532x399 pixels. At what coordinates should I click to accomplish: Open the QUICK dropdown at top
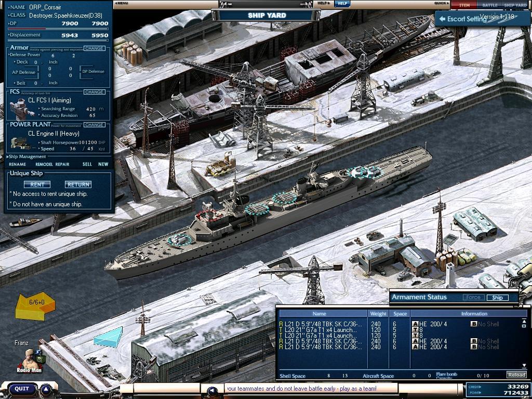tap(442, 3)
